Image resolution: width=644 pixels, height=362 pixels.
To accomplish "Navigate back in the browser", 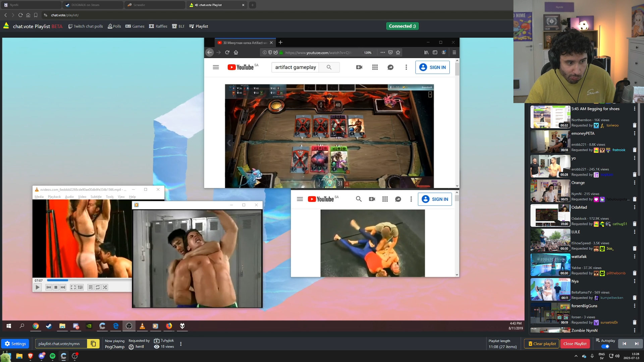I will tap(6, 15).
